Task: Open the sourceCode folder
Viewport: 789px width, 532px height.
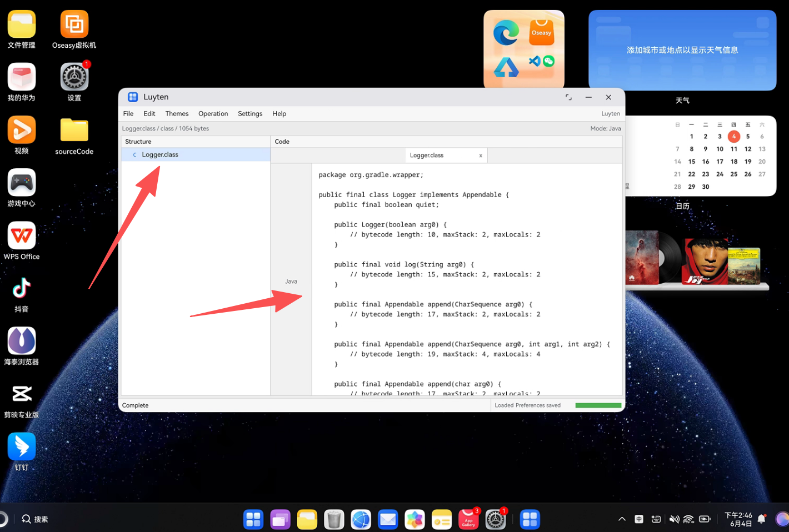Action: pyautogui.click(x=74, y=136)
